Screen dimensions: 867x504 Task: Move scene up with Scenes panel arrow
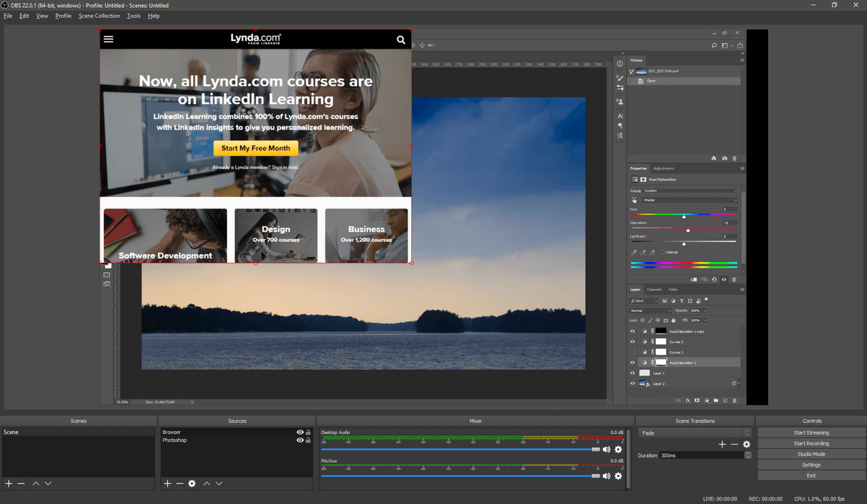click(x=36, y=483)
